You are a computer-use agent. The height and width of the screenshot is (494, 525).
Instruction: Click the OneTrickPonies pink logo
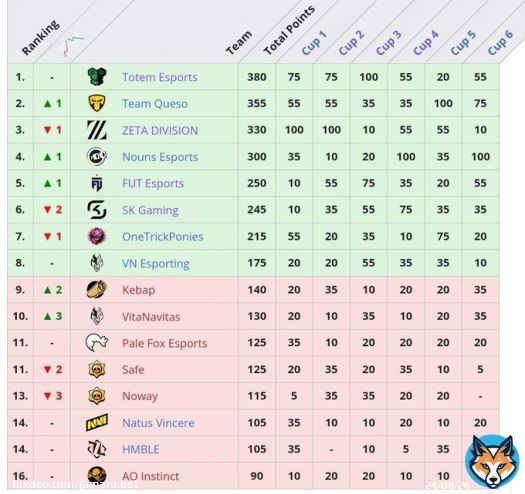tap(97, 236)
